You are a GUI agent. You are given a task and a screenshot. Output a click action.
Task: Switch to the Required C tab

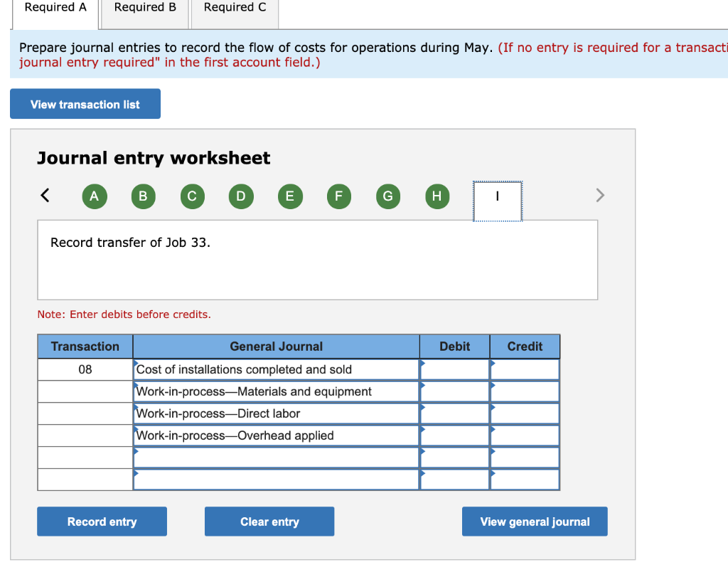tap(235, 7)
